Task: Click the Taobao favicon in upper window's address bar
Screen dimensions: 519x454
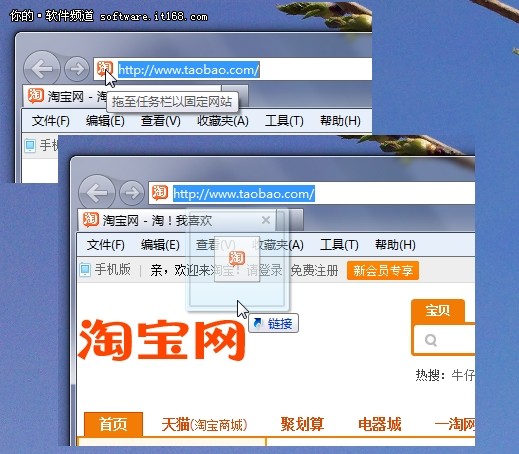Action: (x=105, y=68)
